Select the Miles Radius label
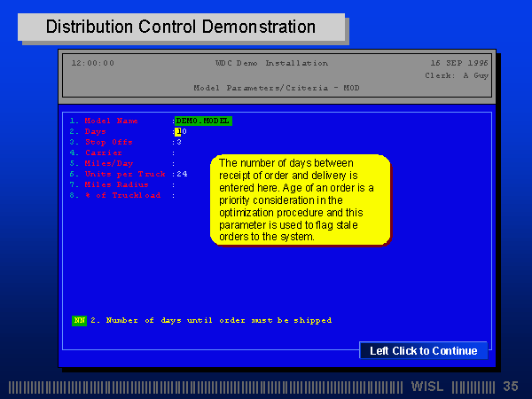Viewport: 532px width, 399px height. [x=117, y=184]
